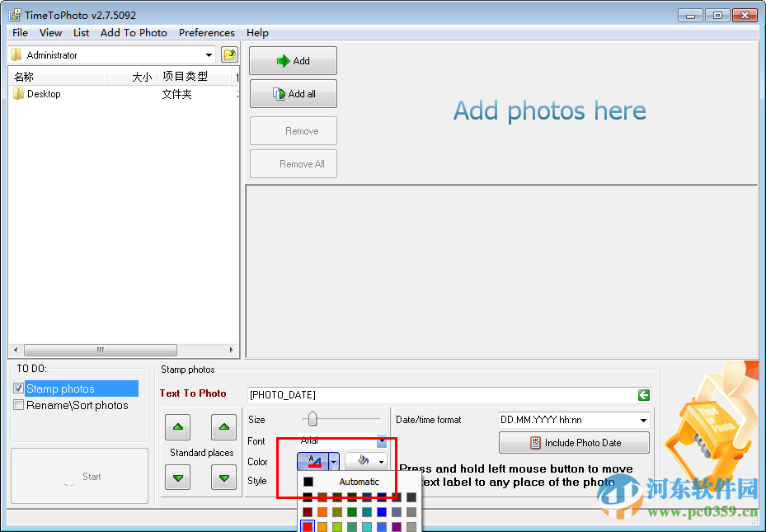Toggle the Stamp photos checkbox
The width and height of the screenshot is (766, 532).
[x=19, y=388]
